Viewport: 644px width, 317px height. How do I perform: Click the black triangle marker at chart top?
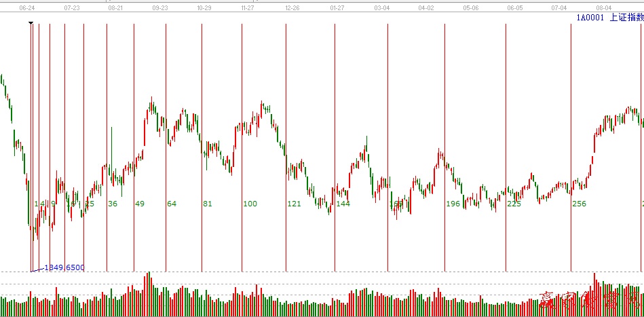(31, 23)
